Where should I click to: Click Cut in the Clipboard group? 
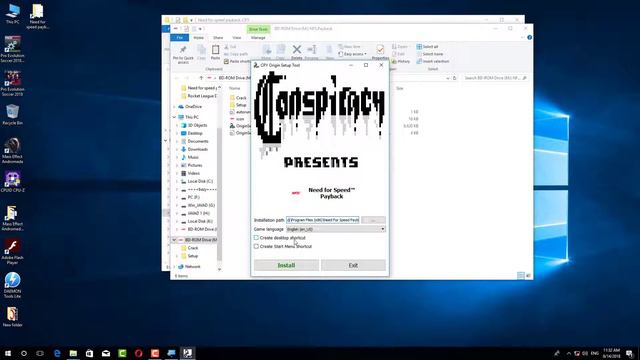click(231, 47)
